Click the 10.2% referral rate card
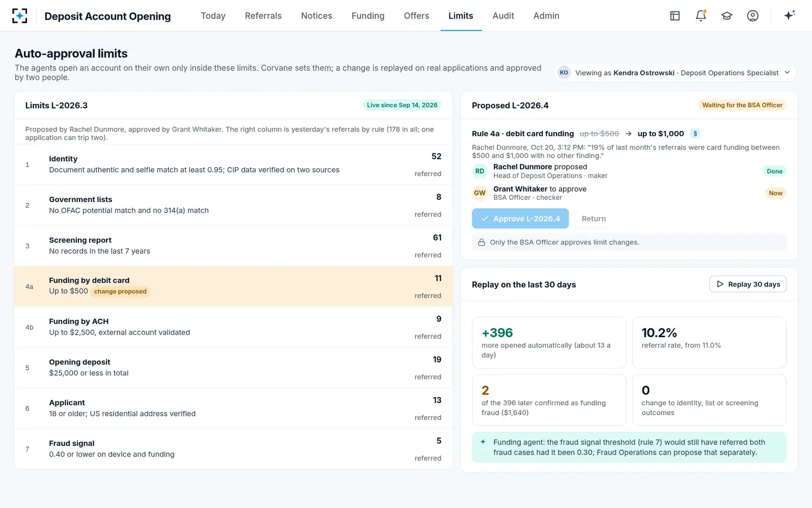This screenshot has width=812, height=508. point(709,343)
